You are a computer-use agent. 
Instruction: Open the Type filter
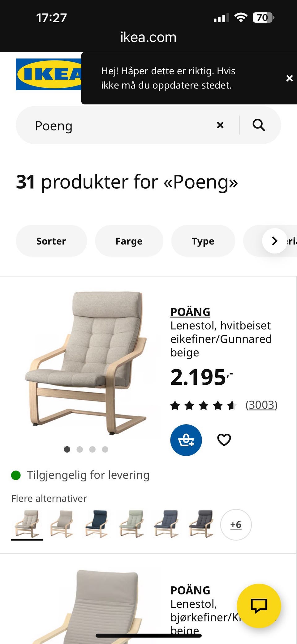tap(203, 241)
